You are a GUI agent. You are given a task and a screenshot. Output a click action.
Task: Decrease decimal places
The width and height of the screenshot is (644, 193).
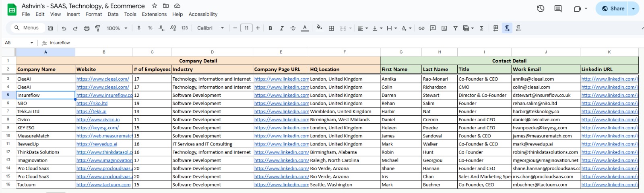pyautogui.click(x=161, y=28)
